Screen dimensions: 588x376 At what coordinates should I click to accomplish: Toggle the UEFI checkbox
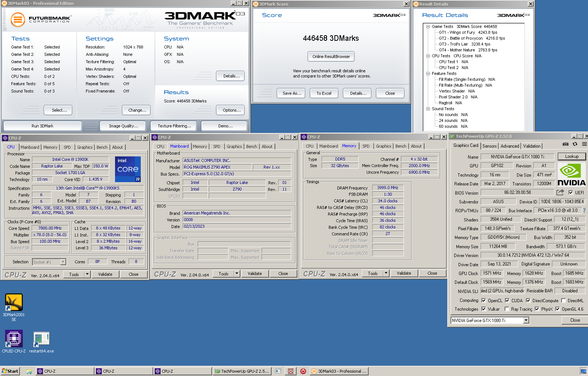571,192
